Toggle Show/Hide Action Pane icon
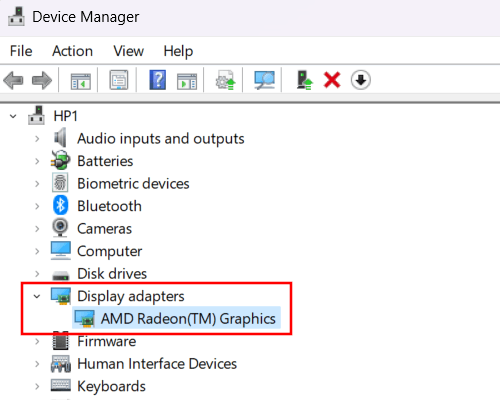This screenshot has width=500, height=400. tap(187, 81)
